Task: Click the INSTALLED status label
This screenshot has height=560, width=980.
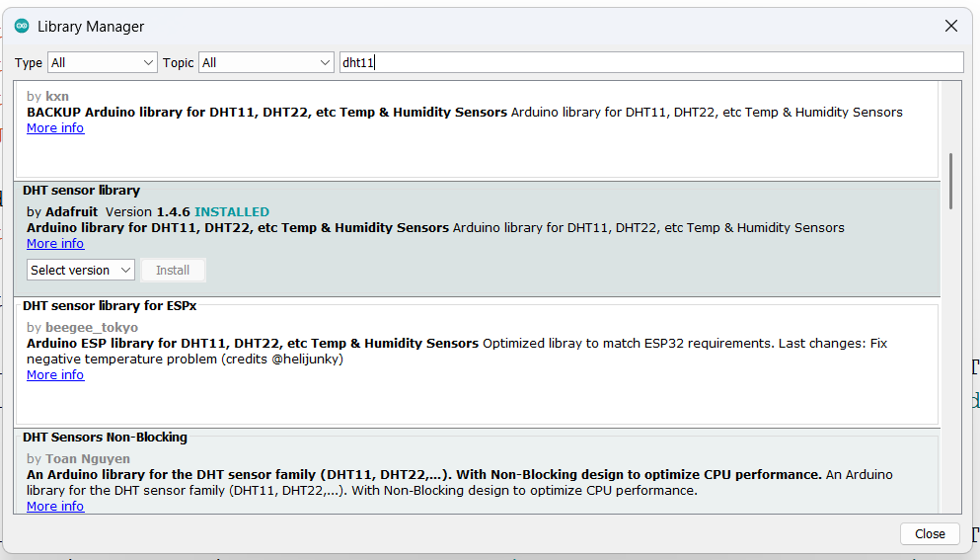Action: coord(232,212)
